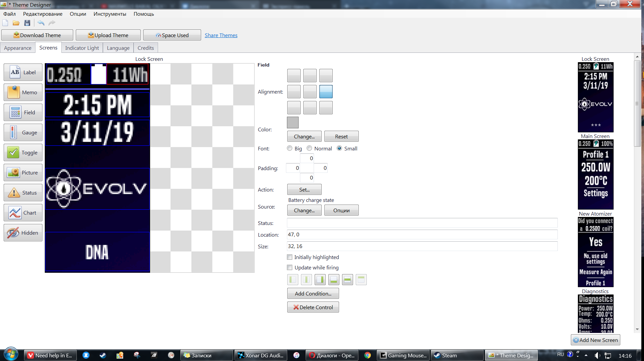Switch to the Indicator Light tab
644x361 pixels.
coord(82,48)
